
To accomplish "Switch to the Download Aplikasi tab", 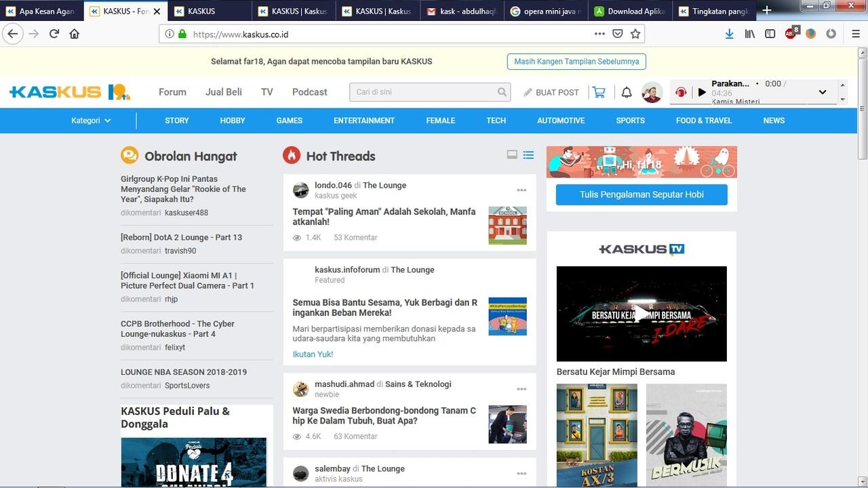I will coord(630,11).
